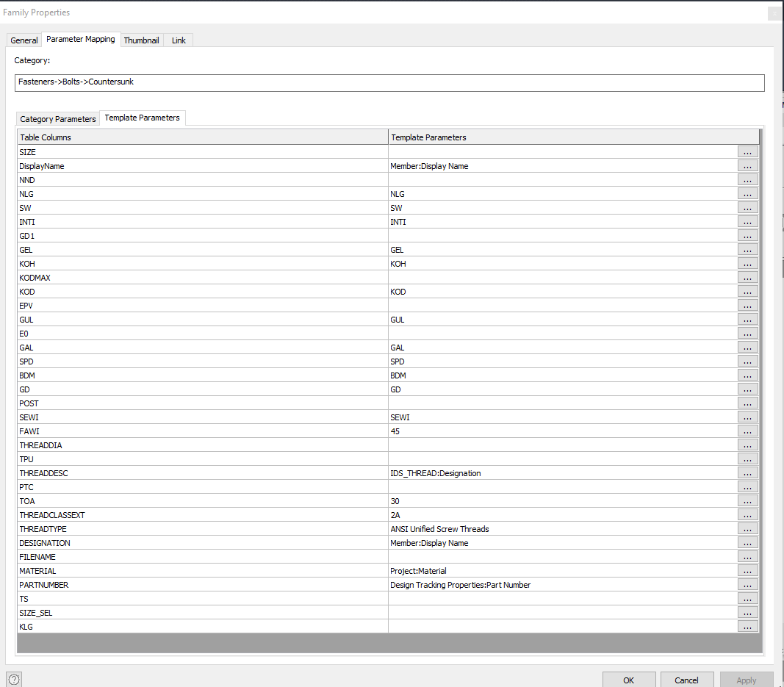Click the ellipsis on the PARTNUMBER row
Image resolution: width=784 pixels, height=687 pixels.
[747, 584]
